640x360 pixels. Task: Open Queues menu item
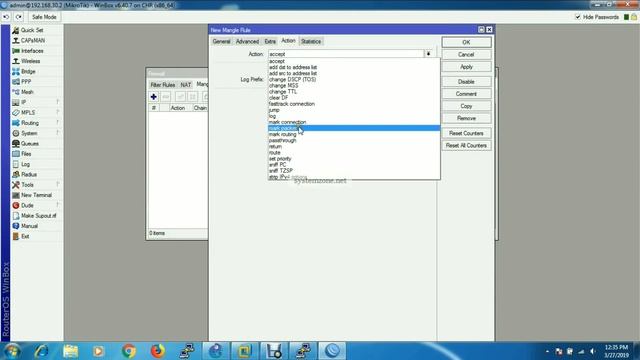[30, 144]
